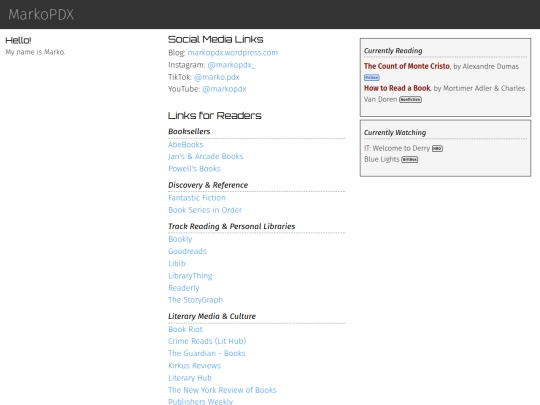The image size is (540, 405).
Task: Visit the TikTok @marko.pdx link
Action: click(x=217, y=77)
